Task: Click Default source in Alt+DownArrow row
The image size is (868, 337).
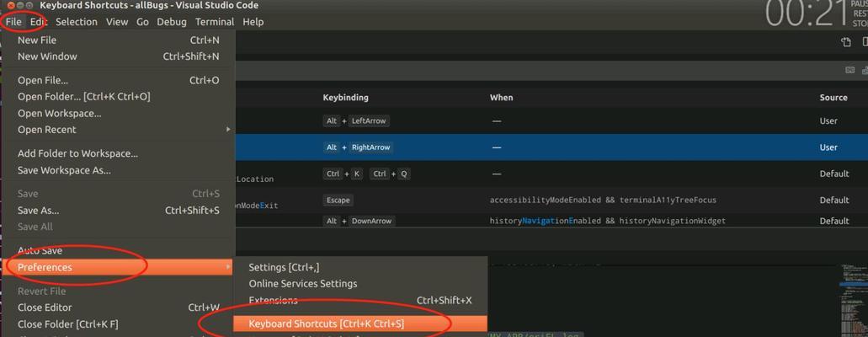Action: [x=834, y=221]
